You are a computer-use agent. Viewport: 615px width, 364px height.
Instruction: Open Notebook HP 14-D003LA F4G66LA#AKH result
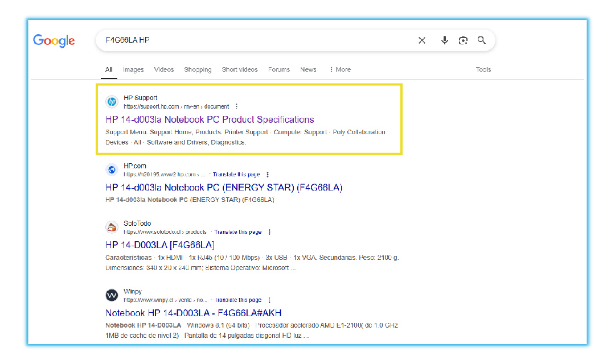[x=193, y=313]
